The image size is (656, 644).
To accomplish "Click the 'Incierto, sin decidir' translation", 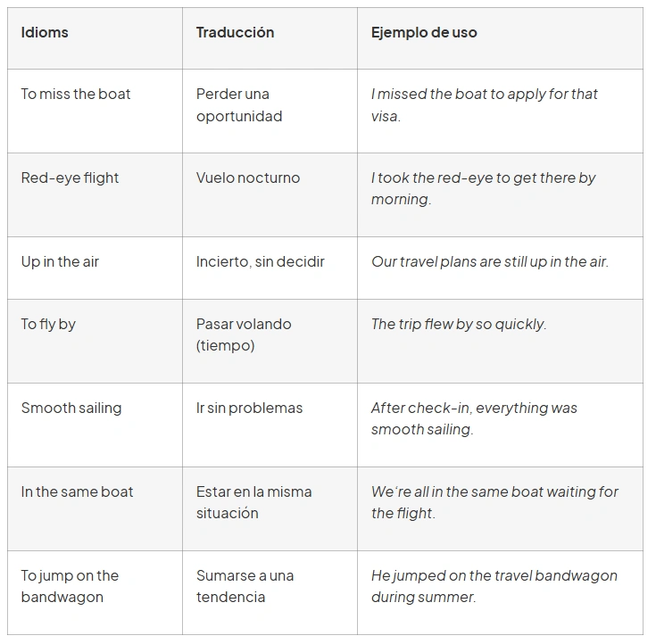I will pyautogui.click(x=261, y=261).
